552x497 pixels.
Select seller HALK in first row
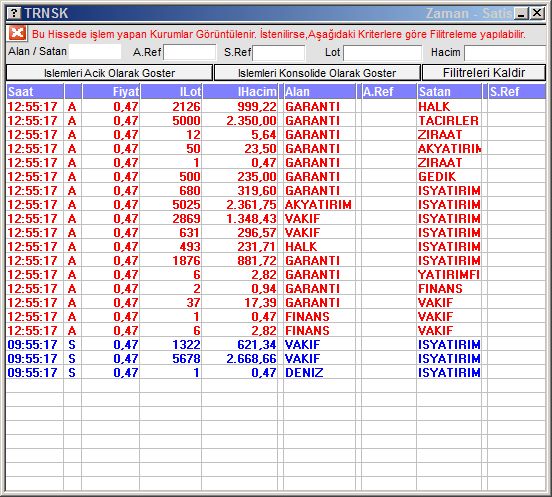pyautogui.click(x=449, y=106)
